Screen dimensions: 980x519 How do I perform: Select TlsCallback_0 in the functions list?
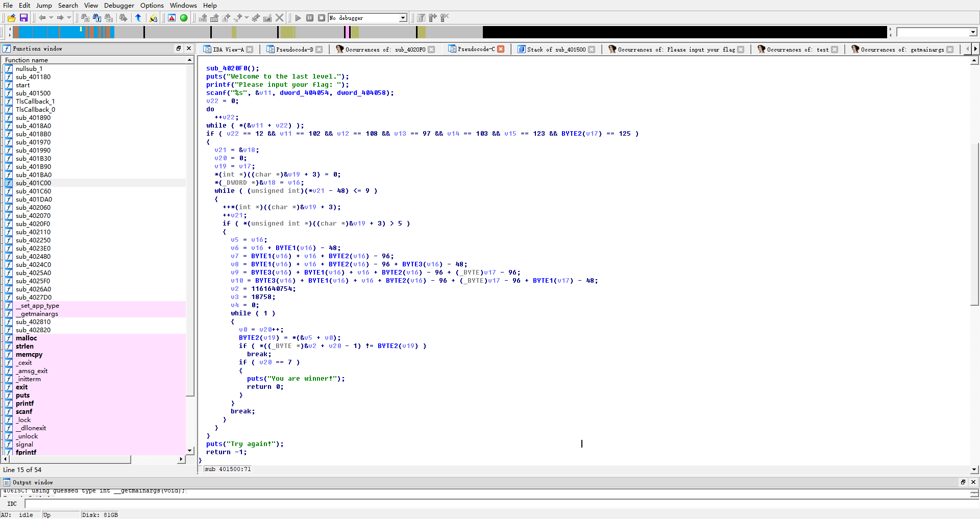point(35,110)
